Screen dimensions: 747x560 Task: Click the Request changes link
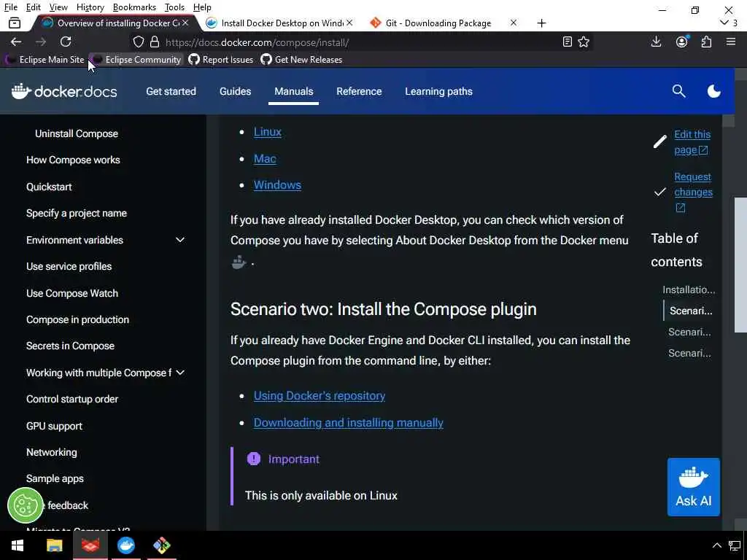[x=693, y=192]
